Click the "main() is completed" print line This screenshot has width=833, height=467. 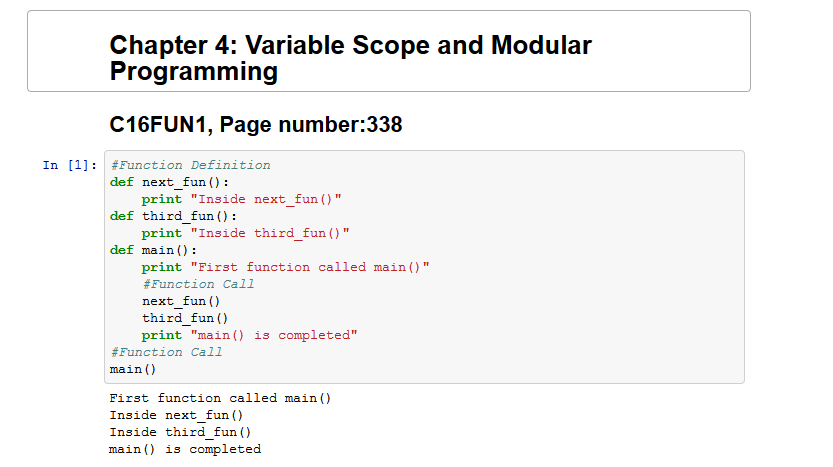click(x=250, y=335)
